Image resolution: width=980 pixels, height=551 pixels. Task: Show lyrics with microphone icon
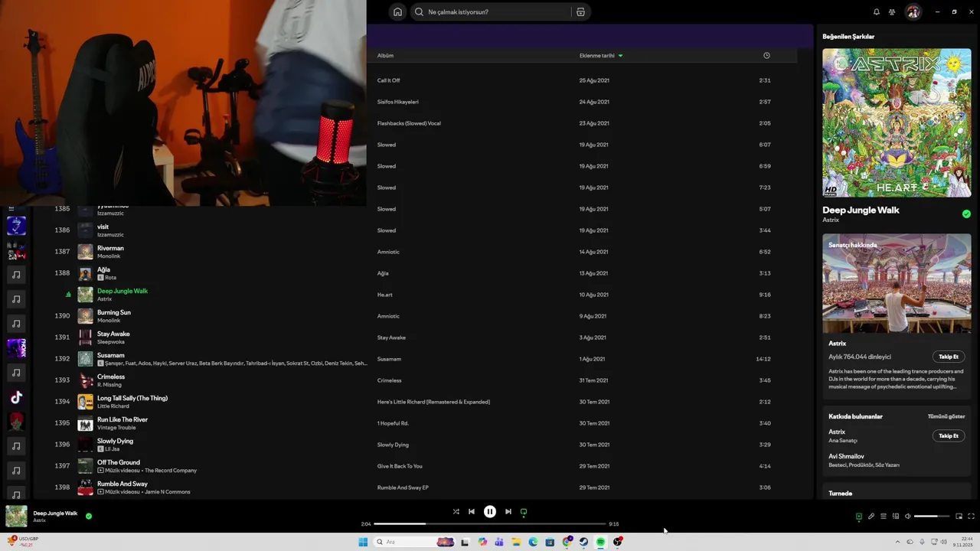pos(871,516)
